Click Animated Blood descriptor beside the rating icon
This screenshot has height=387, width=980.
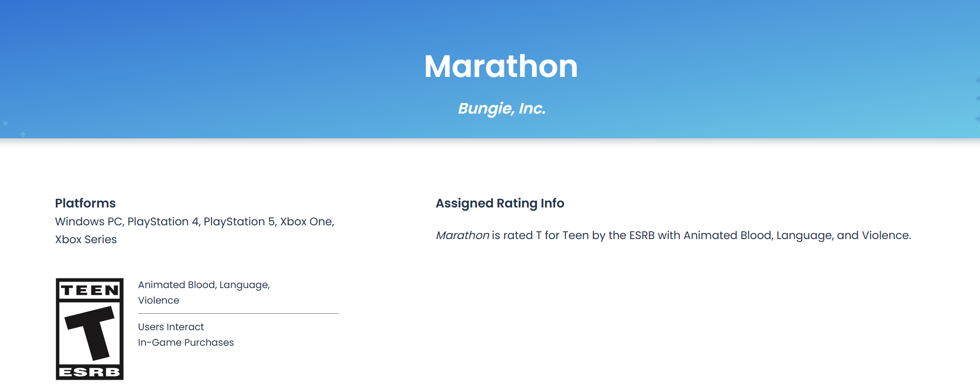177,285
